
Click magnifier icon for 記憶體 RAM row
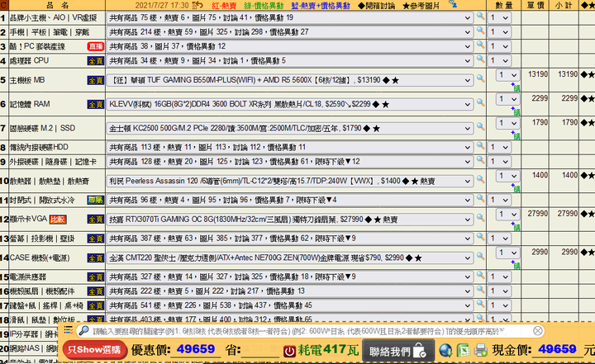[480, 102]
